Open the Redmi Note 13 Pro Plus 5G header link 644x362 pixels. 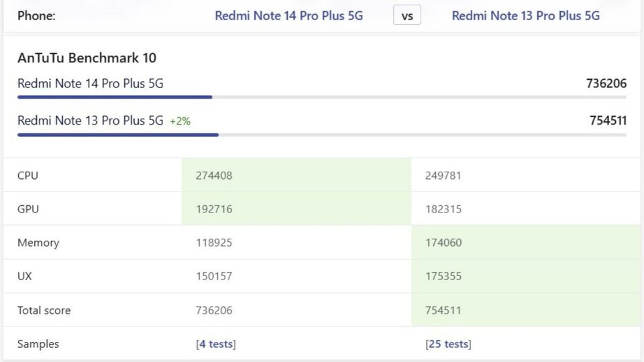[525, 15]
